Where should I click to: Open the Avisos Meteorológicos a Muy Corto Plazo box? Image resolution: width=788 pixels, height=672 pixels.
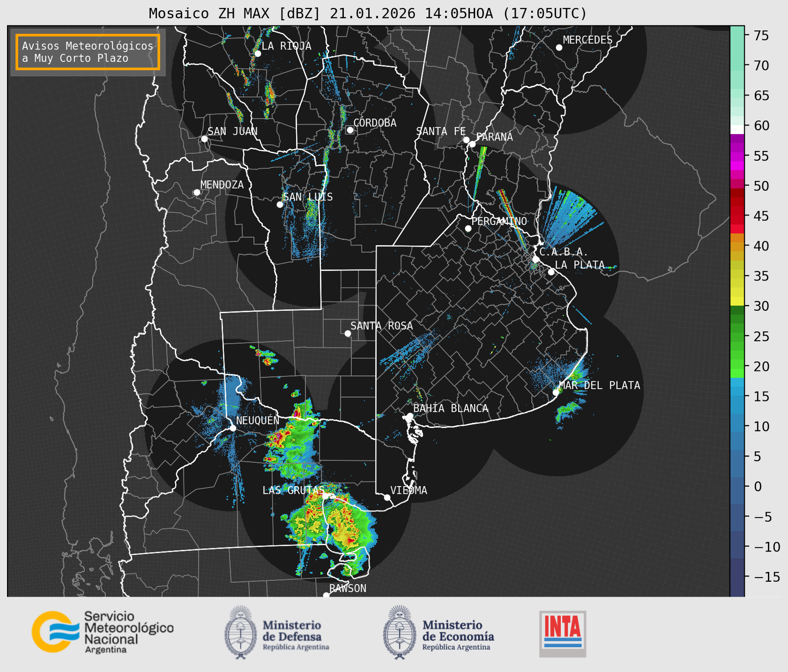click(x=88, y=52)
